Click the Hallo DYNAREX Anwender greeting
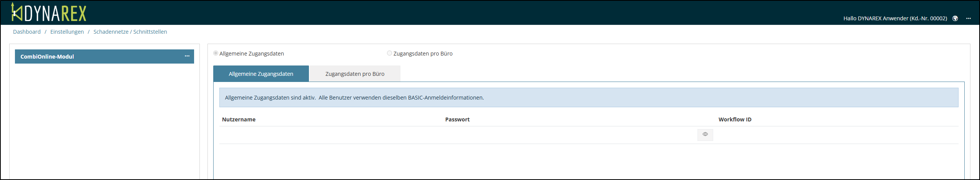Image resolution: width=980 pixels, height=180 pixels. click(895, 18)
